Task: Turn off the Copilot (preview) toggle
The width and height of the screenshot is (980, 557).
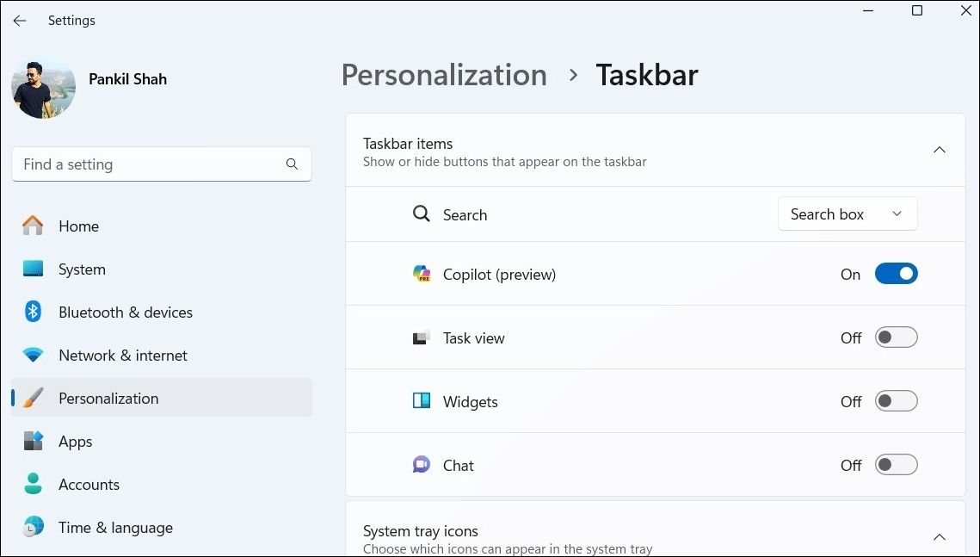Action: coord(896,273)
